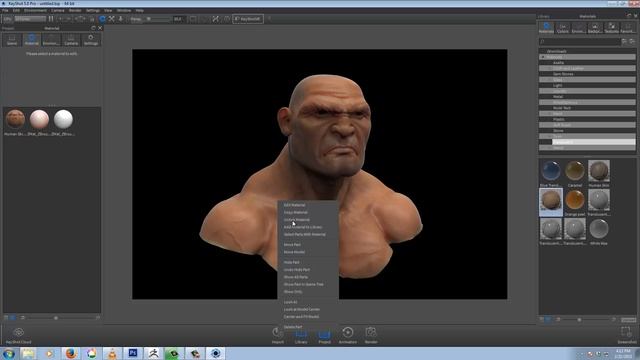Image resolution: width=640 pixels, height=360 pixels.
Task: Open the Environment menu
Action: tap(36, 10)
